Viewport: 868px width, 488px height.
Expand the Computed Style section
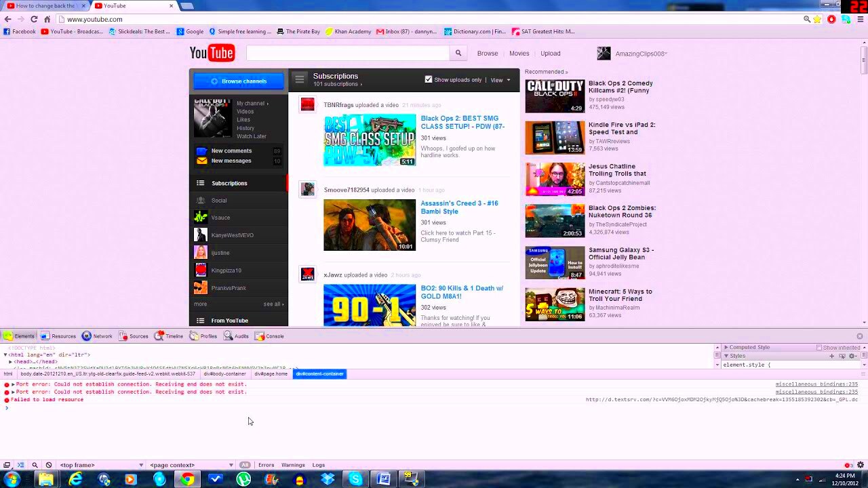pos(726,347)
